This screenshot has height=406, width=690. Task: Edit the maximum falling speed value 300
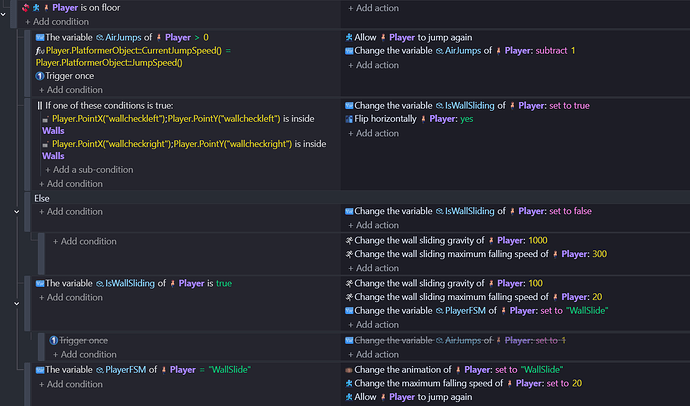pyautogui.click(x=599, y=254)
